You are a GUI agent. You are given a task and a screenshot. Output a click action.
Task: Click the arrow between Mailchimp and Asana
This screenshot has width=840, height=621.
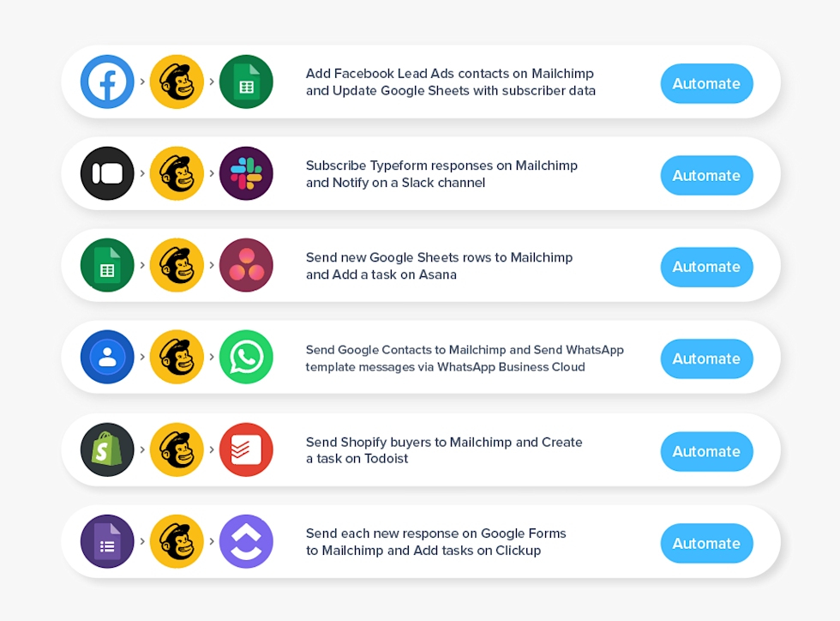coord(211,265)
